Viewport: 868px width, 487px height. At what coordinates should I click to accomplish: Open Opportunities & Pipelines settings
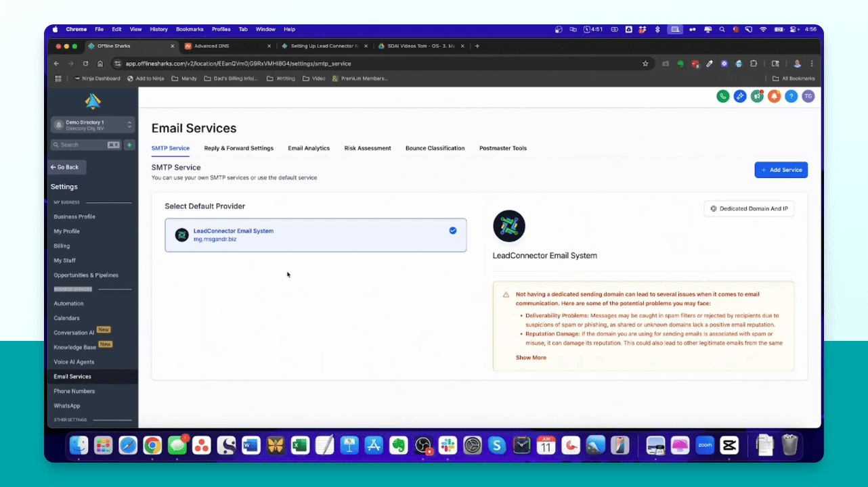(86, 275)
